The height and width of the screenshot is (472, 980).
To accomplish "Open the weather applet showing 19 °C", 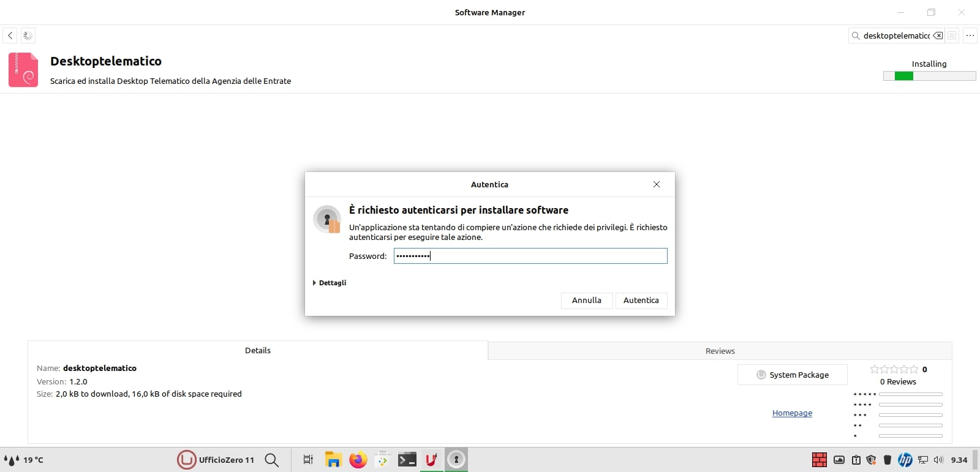I will point(24,460).
